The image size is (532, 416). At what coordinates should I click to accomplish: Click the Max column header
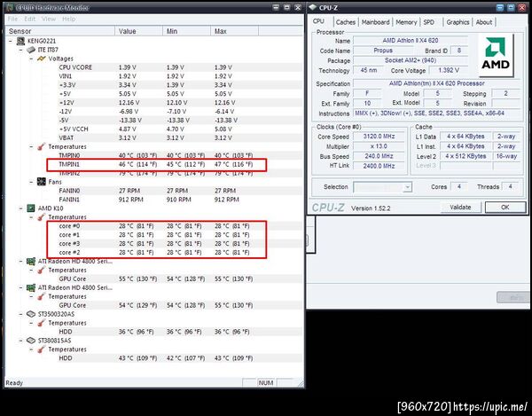pyautogui.click(x=234, y=31)
